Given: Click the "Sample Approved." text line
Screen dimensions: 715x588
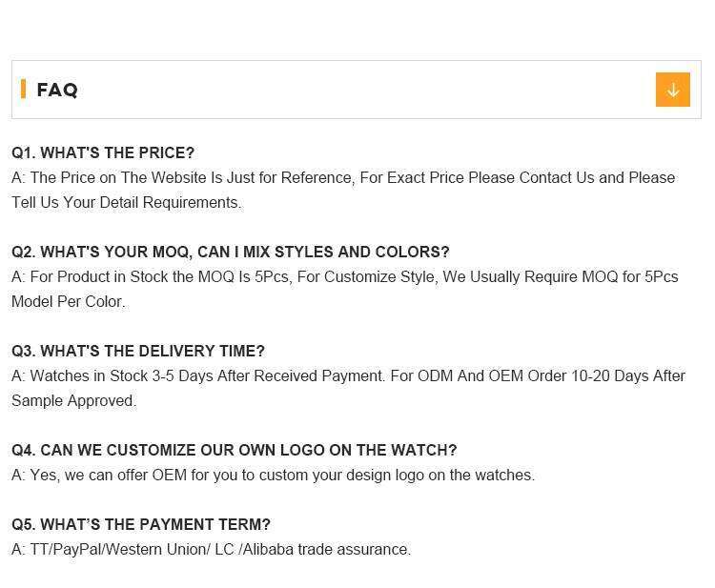Looking at the screenshot, I should [x=73, y=400].
